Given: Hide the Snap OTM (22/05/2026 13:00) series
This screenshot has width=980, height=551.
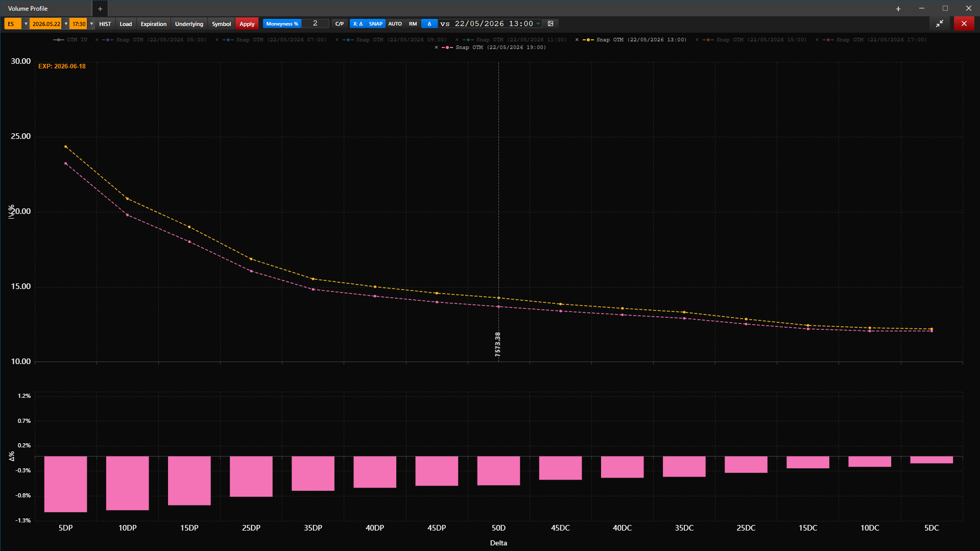Looking at the screenshot, I should pos(634,40).
